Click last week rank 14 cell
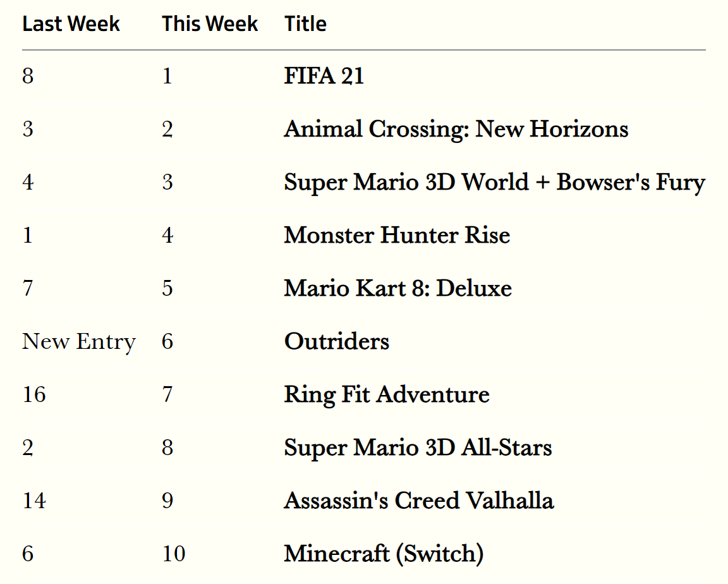Image resolution: width=728 pixels, height=584 pixels. click(34, 501)
